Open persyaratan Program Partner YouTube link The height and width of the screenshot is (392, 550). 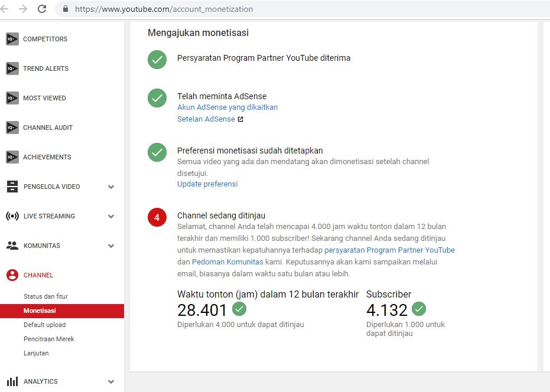point(389,250)
